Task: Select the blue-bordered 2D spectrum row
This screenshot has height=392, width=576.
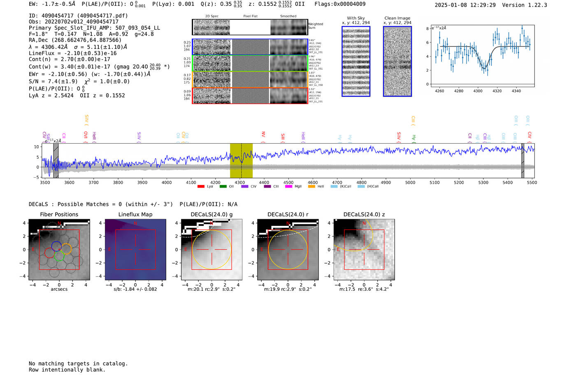Action: pos(250,47)
